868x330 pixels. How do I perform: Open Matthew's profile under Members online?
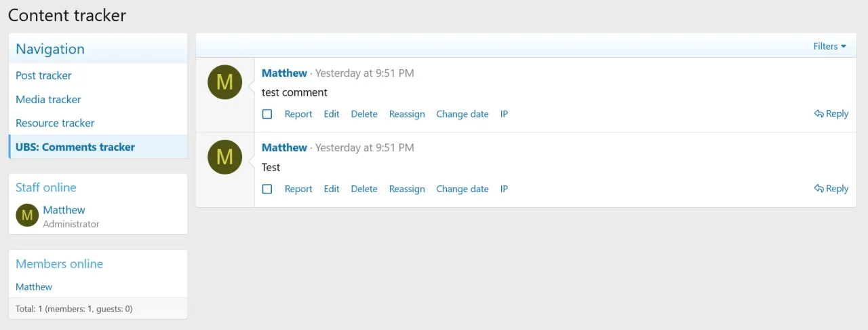pyautogui.click(x=34, y=287)
